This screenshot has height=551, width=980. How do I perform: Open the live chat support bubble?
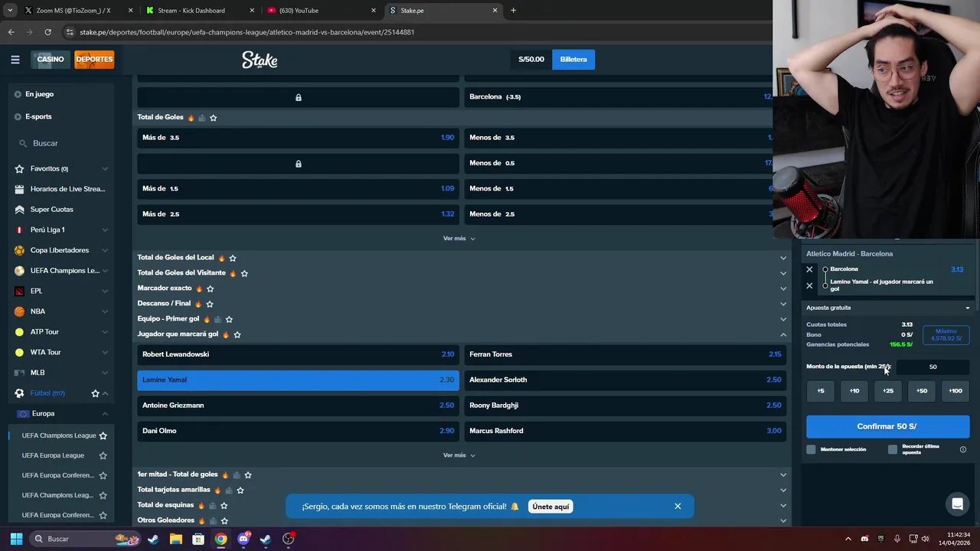pyautogui.click(x=957, y=504)
